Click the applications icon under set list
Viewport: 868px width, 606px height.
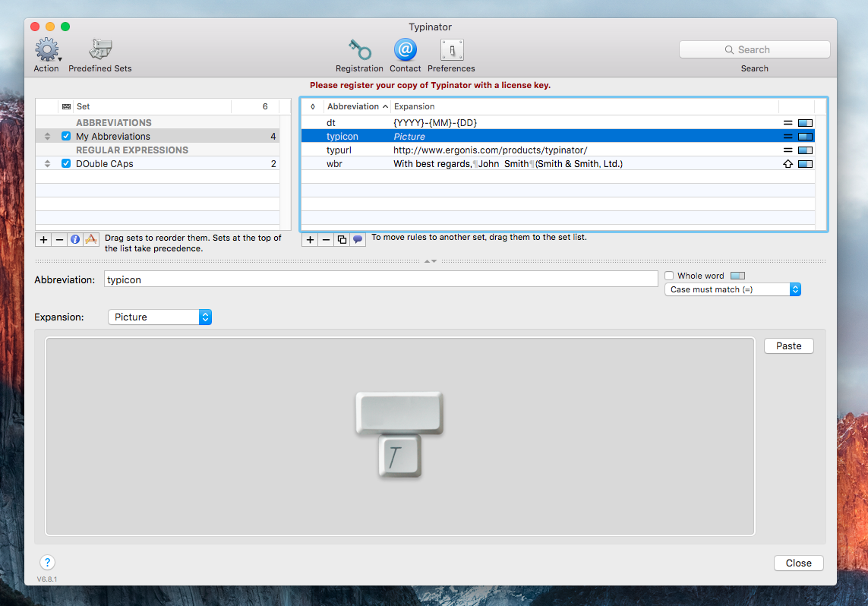pos(91,240)
